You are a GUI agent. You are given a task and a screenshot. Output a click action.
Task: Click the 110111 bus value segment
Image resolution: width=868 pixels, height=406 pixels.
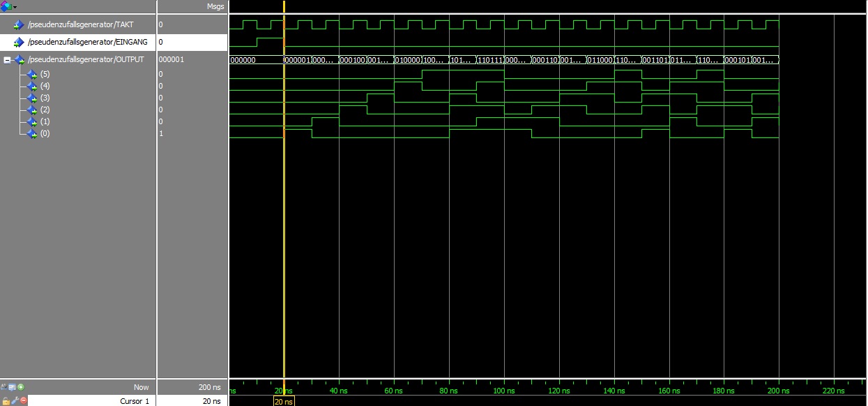[490, 60]
